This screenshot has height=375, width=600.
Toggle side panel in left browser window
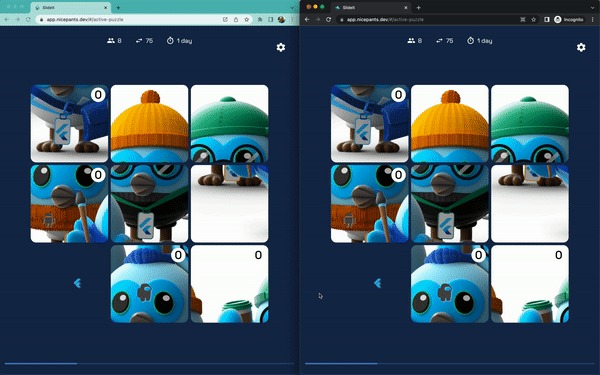pos(271,20)
